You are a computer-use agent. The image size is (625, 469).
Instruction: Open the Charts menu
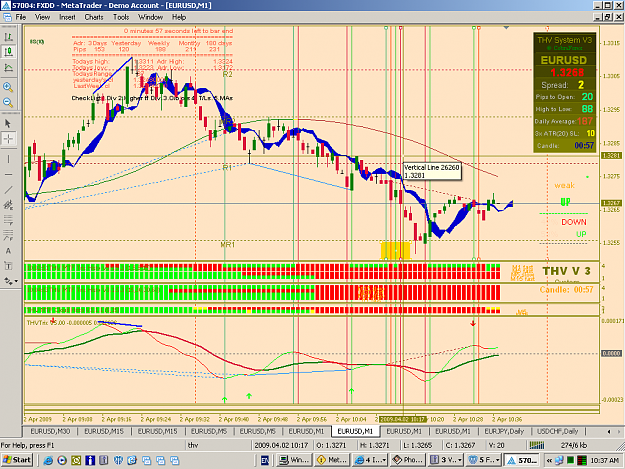(x=94, y=17)
